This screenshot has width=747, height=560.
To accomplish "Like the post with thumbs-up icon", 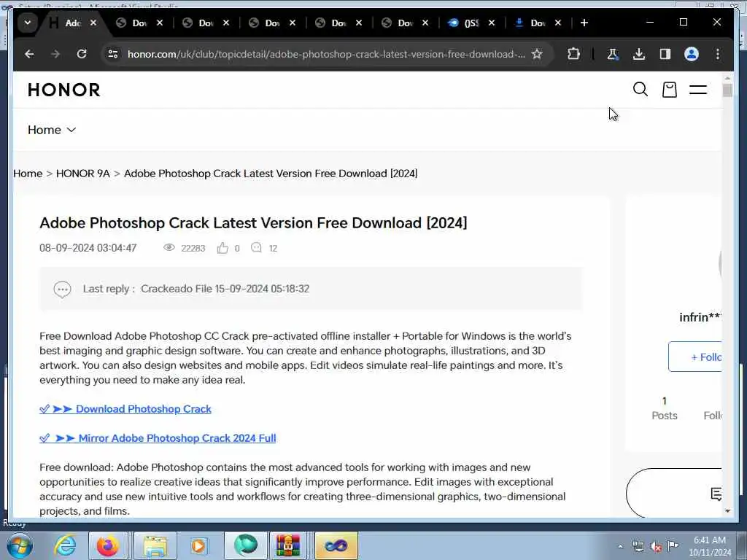I will point(222,248).
